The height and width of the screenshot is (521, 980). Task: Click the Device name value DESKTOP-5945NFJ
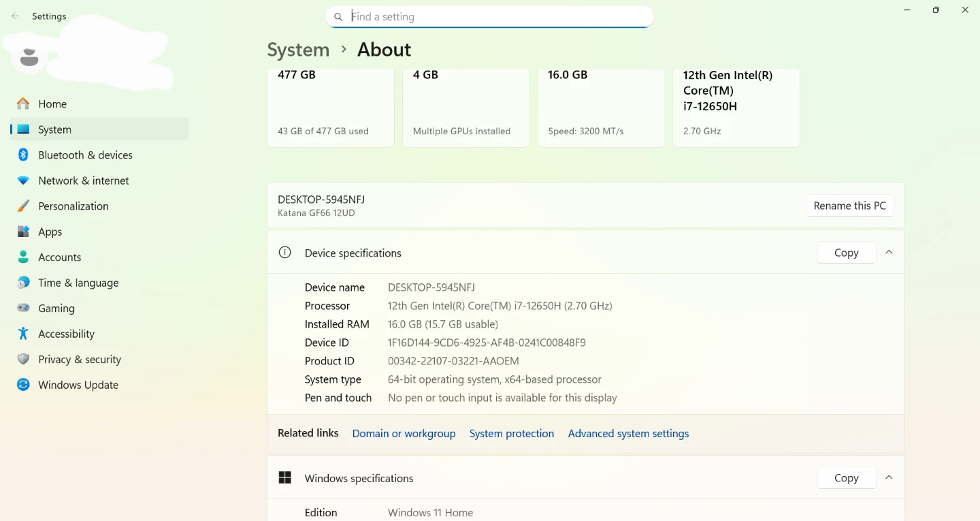[431, 287]
